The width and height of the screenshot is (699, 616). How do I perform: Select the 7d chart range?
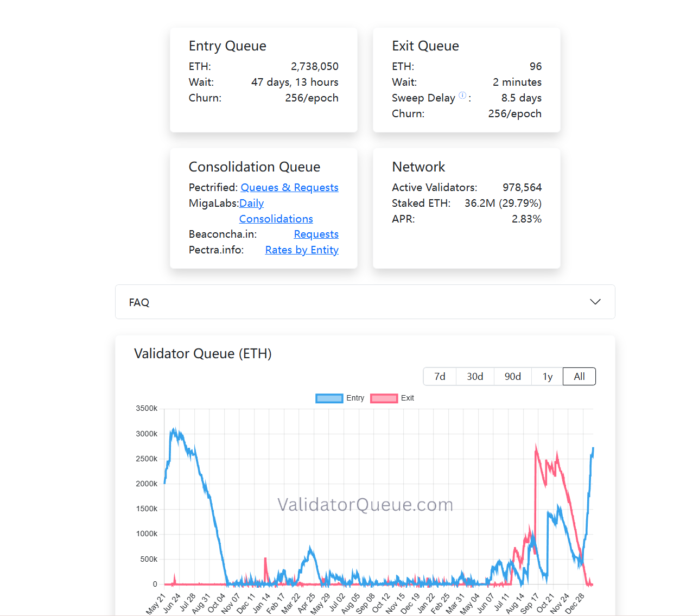click(440, 376)
